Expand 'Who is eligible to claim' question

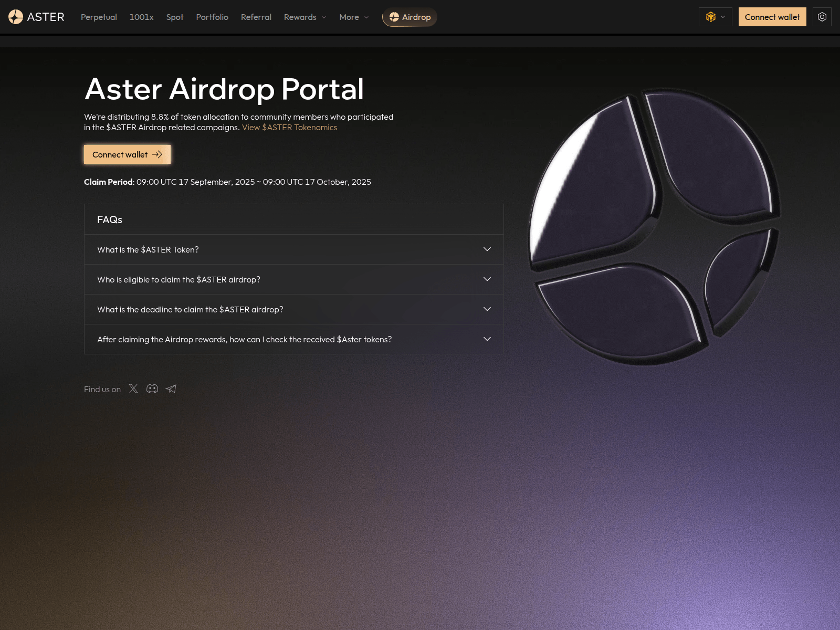pyautogui.click(x=294, y=279)
